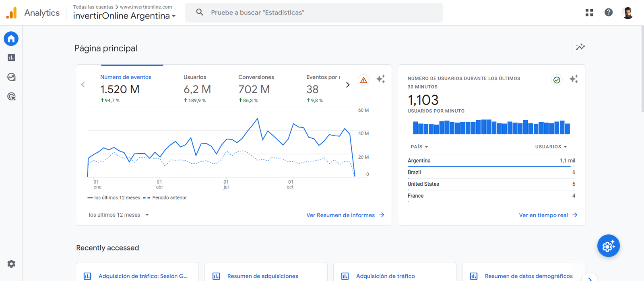The image size is (644, 281).
Task: Open the Home page icon in sidebar
Action: pyautogui.click(x=11, y=39)
